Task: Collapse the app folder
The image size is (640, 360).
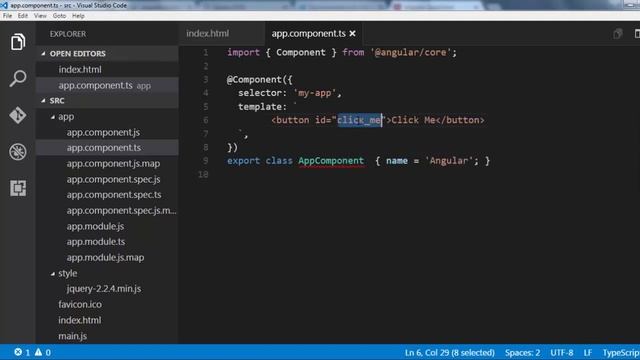Action: pyautogui.click(x=53, y=117)
